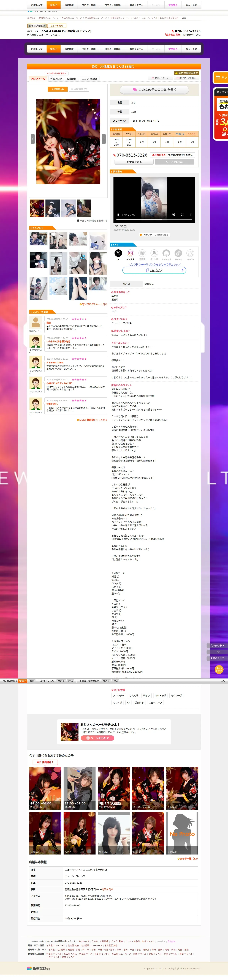Open 一覧 in the side panel
The width and height of the screenshot is (228, 980).
[217, 652]
